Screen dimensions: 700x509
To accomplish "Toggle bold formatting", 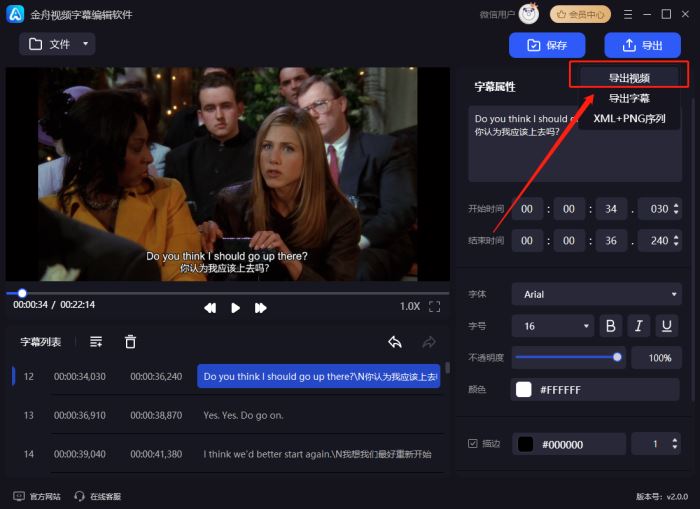I will tap(611, 326).
